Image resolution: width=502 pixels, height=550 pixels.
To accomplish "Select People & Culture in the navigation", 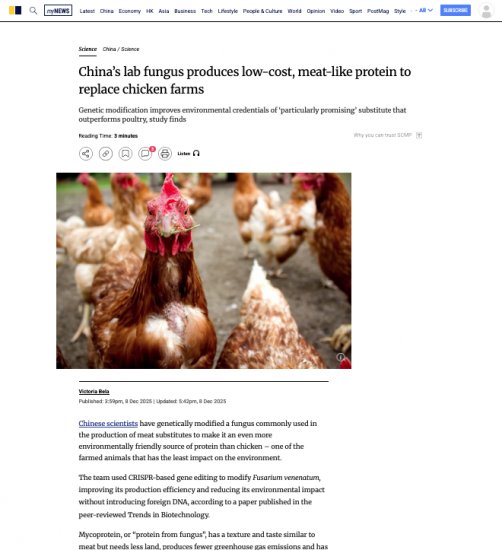I will click(262, 11).
